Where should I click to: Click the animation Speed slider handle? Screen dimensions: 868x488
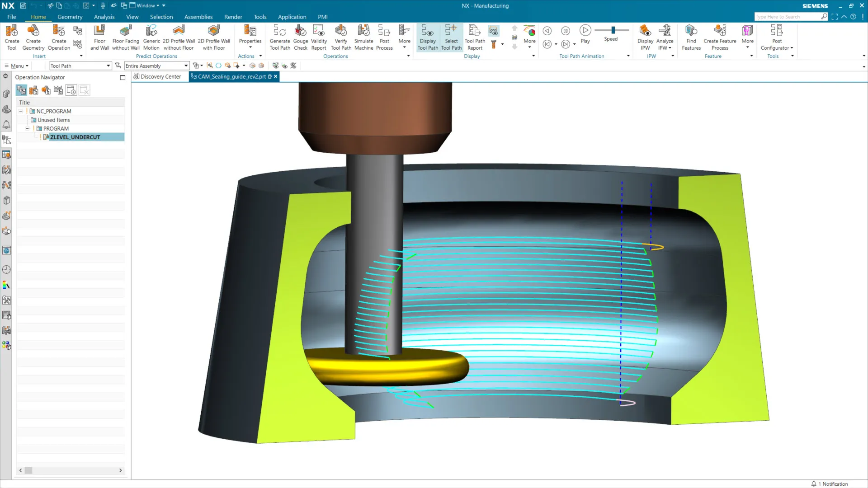coord(613,30)
